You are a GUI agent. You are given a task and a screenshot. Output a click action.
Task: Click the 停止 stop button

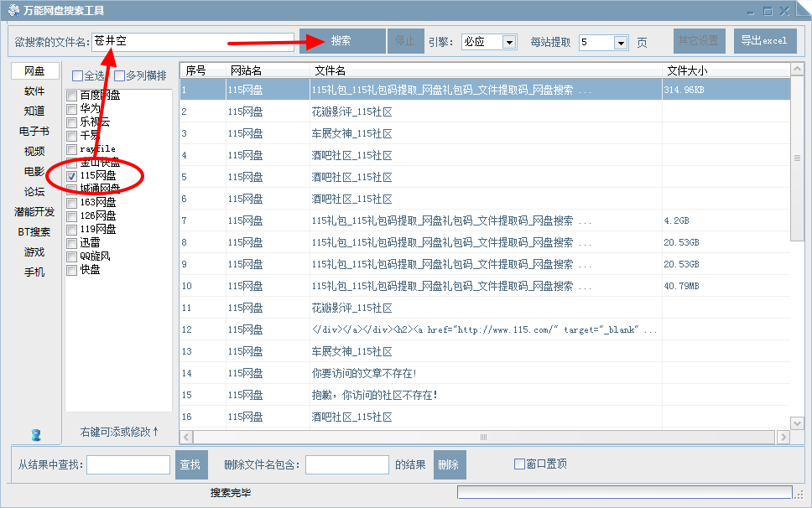point(405,41)
